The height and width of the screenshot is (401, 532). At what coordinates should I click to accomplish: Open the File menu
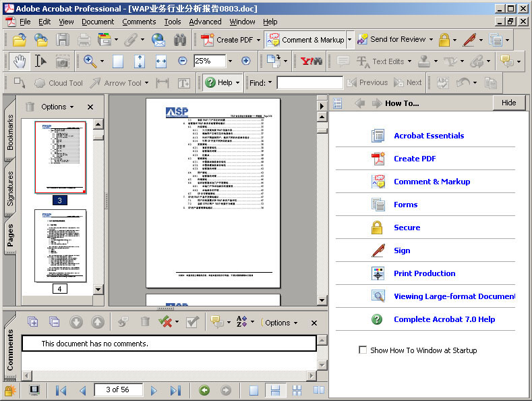pos(25,22)
